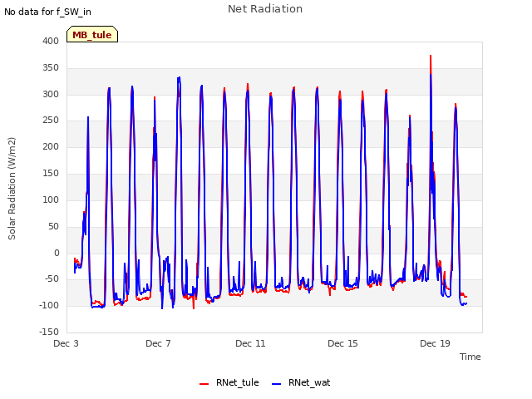
Task: Click the -150 y-axis tick label
Action: pos(49,332)
